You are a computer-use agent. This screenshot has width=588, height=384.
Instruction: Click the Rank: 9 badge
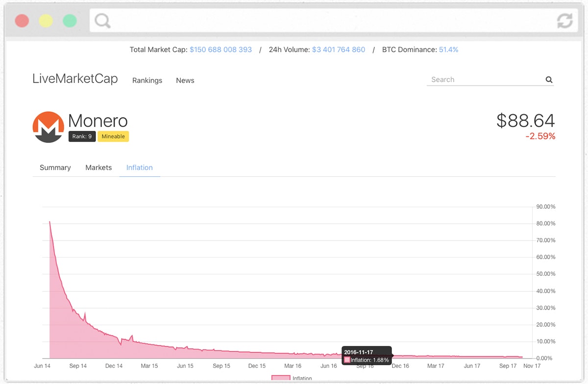point(82,137)
